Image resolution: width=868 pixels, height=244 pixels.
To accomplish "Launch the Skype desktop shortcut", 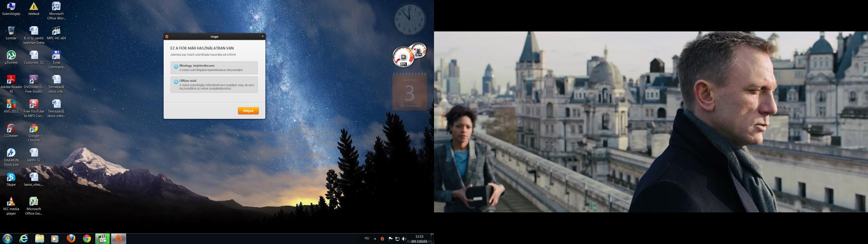I will (11, 180).
